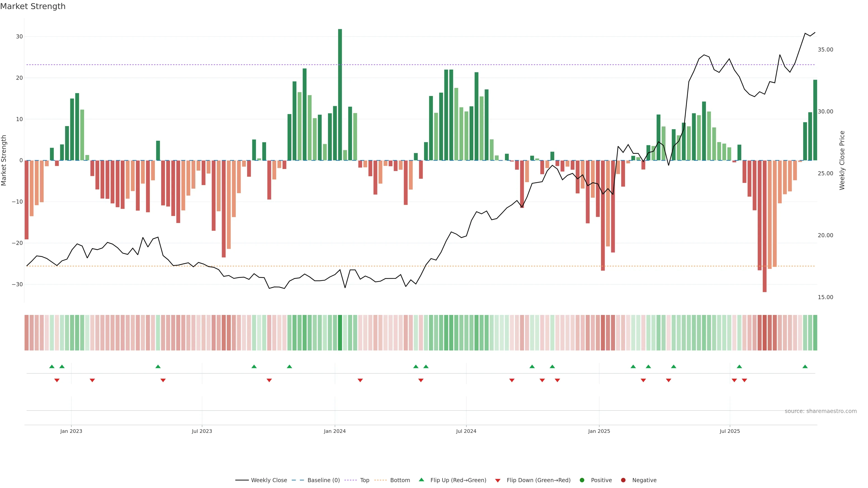Click the first green flip-up triangle marker
The image size is (868, 488).
pos(52,366)
